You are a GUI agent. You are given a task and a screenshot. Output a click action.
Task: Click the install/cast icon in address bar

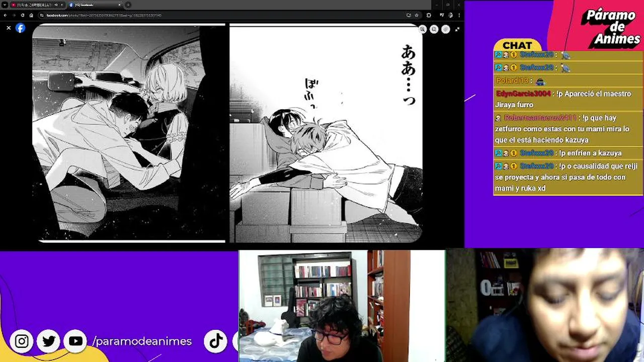pyautogui.click(x=409, y=15)
